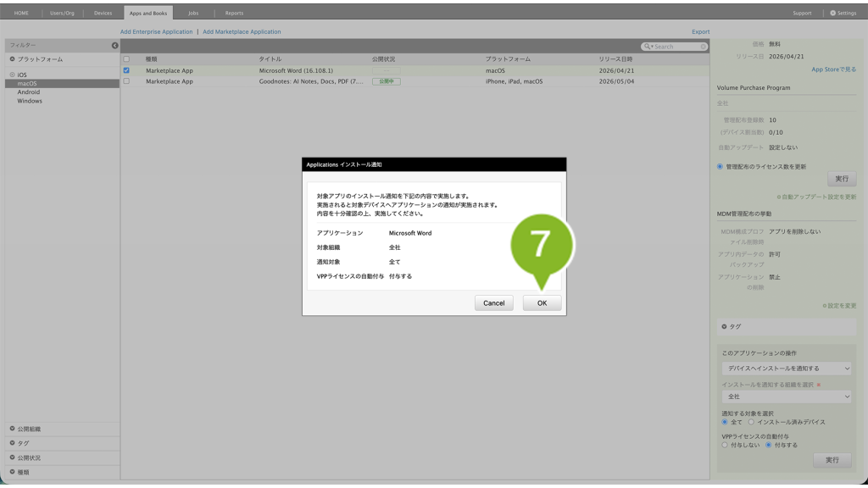The image size is (868, 488).
Task: Select 付与しない for VPP license
Action: point(725,446)
